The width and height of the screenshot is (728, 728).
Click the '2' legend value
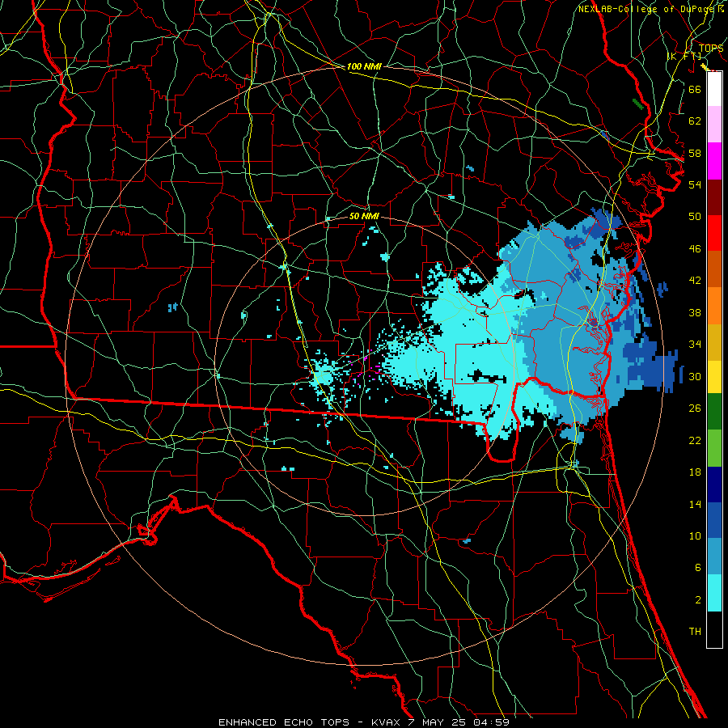[698, 600]
